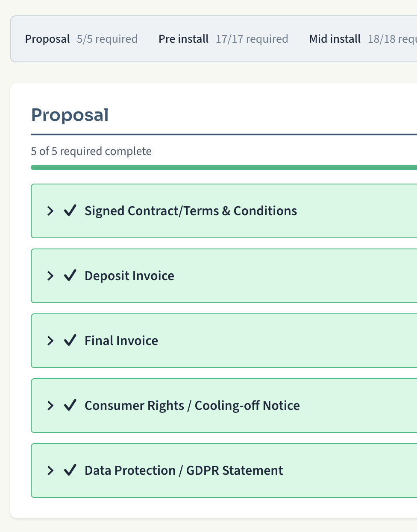Click the Deposit Invoice checkmark icon

pyautogui.click(x=70, y=275)
